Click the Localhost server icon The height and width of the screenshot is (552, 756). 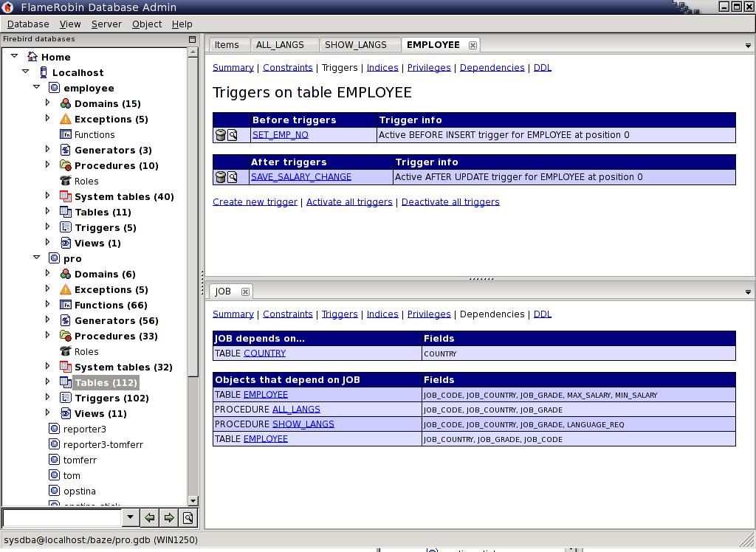click(44, 72)
